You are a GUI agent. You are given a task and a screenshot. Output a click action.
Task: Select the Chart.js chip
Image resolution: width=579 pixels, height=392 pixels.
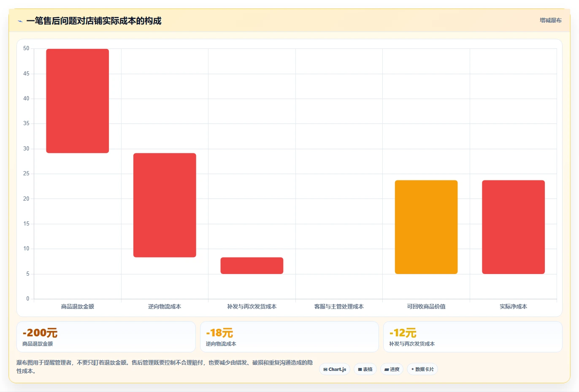pos(335,369)
